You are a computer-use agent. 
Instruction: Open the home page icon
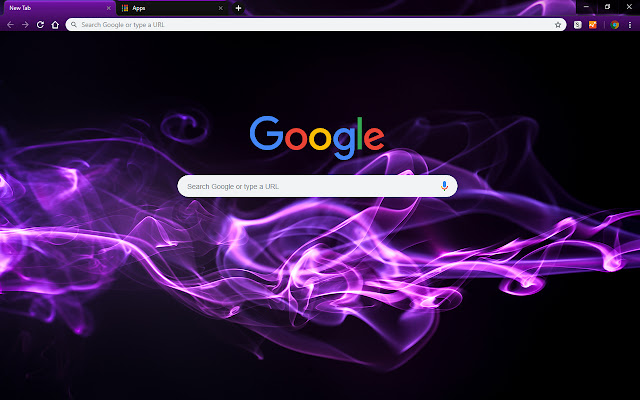(x=55, y=25)
